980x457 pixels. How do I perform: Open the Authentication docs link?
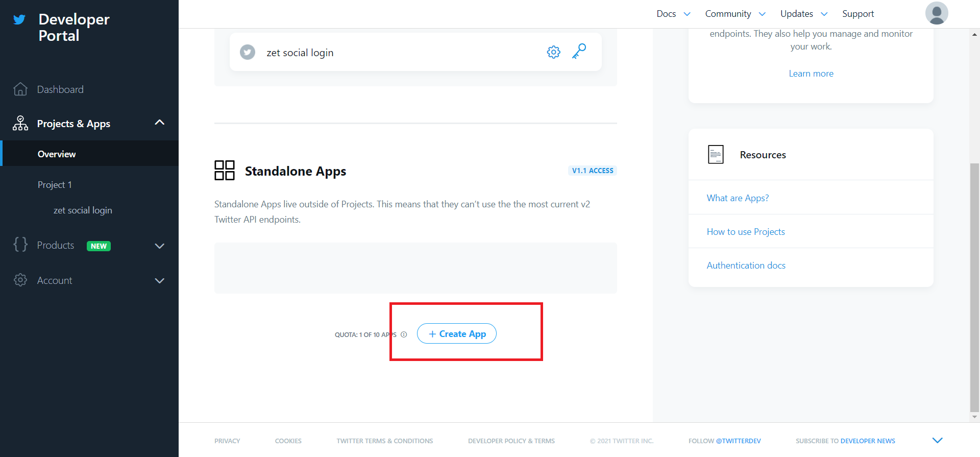746,266
